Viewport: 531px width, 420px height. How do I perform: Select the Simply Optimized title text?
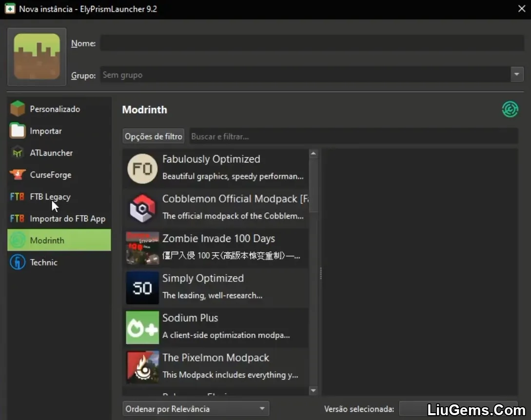click(x=203, y=278)
